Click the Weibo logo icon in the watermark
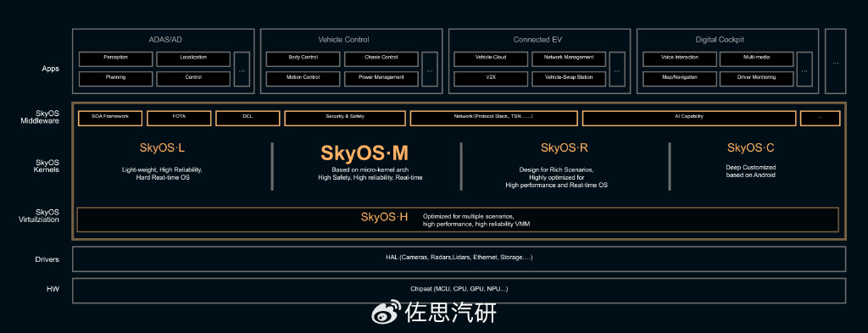Image resolution: width=868 pixels, height=333 pixels. point(386,312)
